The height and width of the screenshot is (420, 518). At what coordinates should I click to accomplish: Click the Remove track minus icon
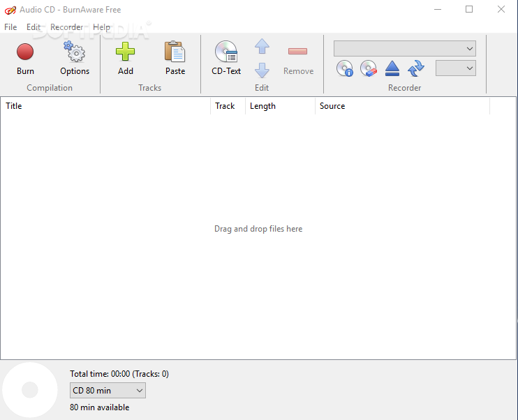[x=297, y=51]
